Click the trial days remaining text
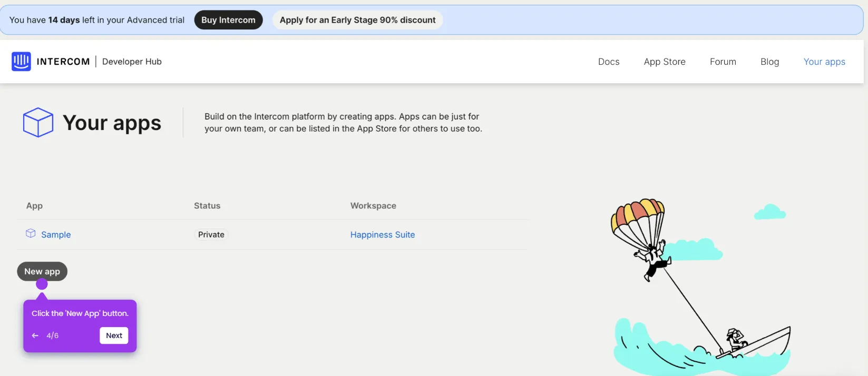The width and height of the screenshot is (868, 376). 97,20
